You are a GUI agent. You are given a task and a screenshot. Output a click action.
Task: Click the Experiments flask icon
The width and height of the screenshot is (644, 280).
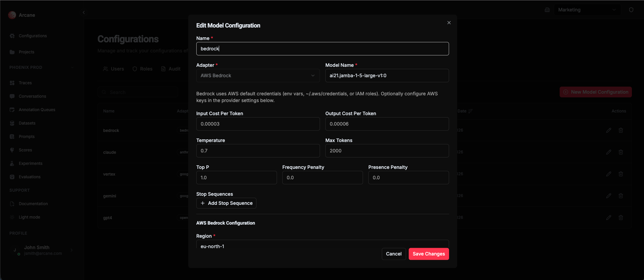click(x=12, y=164)
